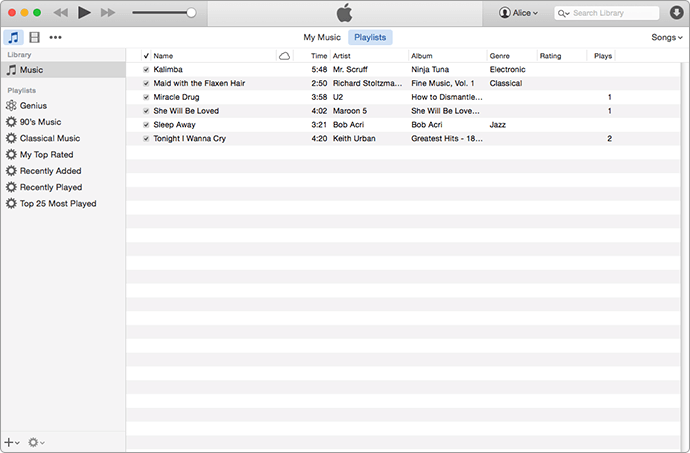Sort by the Plays column header
Screen dimensions: 690x453
[x=601, y=56]
